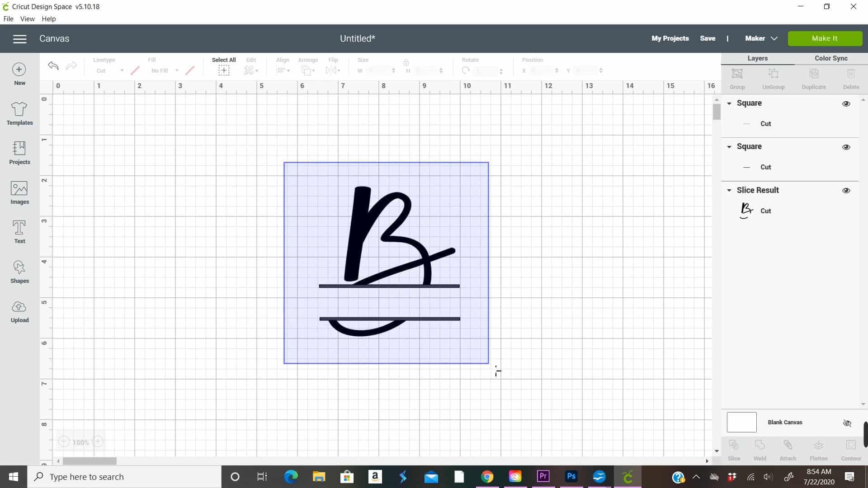Image resolution: width=868 pixels, height=488 pixels.
Task: Click the Linetype color swatch
Action: [135, 70]
